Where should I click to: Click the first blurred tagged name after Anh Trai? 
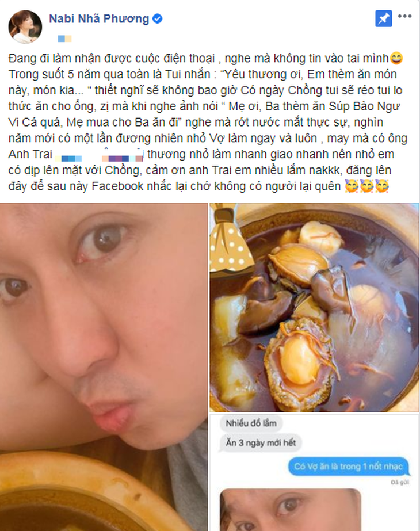pyautogui.click(x=68, y=158)
